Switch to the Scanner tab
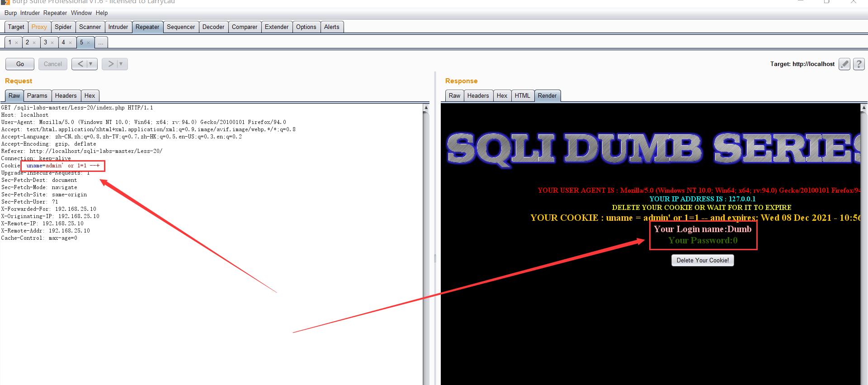Image resolution: width=868 pixels, height=385 pixels. [x=90, y=27]
